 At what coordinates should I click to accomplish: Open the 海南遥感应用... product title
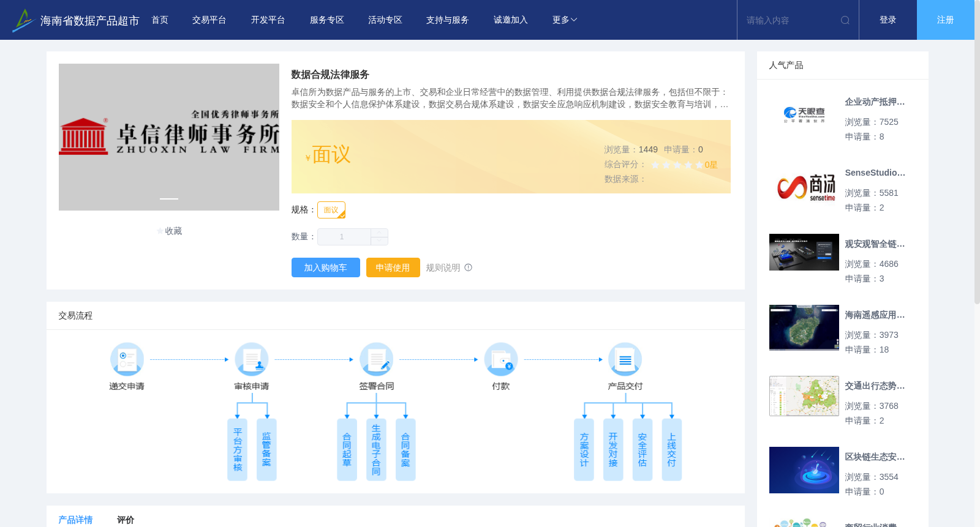875,315
